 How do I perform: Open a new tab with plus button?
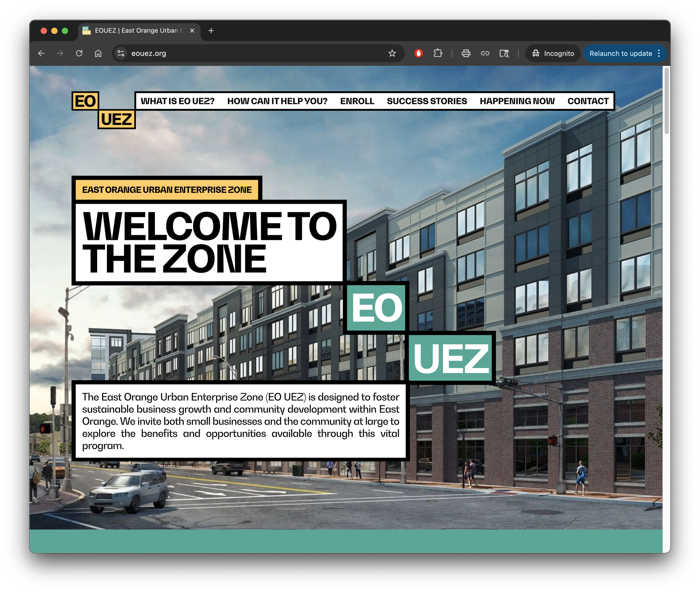211,31
